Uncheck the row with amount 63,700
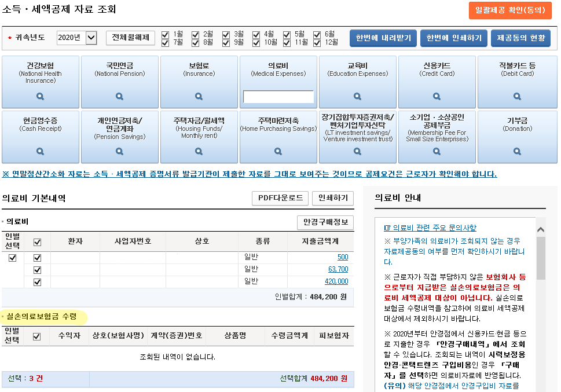 click(x=37, y=270)
